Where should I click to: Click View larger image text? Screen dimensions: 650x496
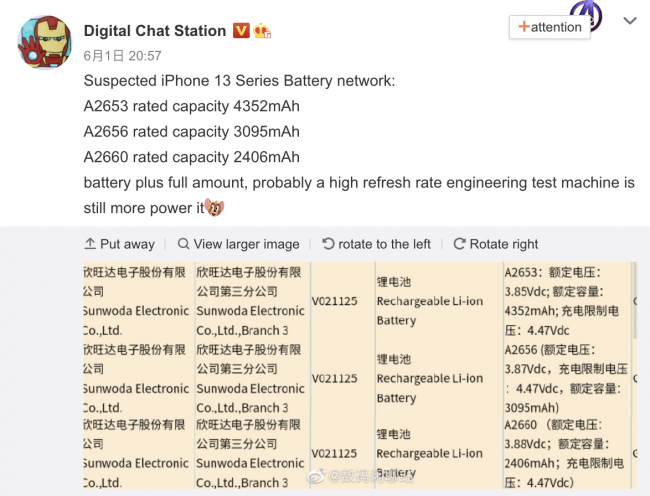(x=246, y=244)
